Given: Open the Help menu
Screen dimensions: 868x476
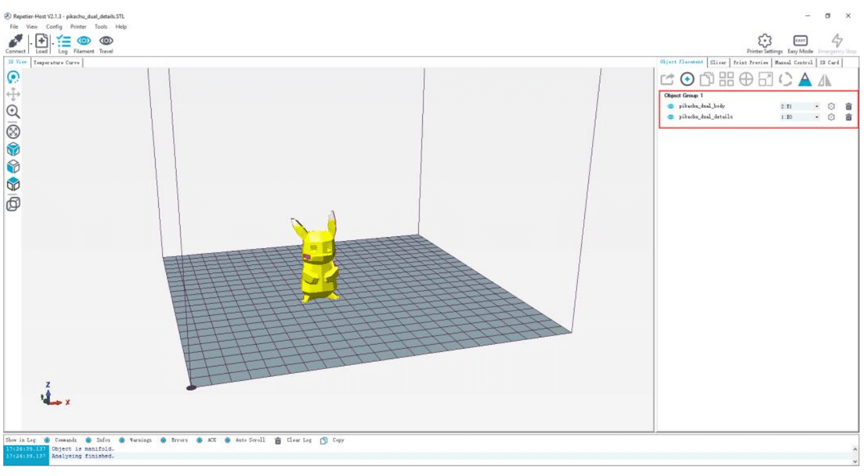Looking at the screenshot, I should 121,27.
